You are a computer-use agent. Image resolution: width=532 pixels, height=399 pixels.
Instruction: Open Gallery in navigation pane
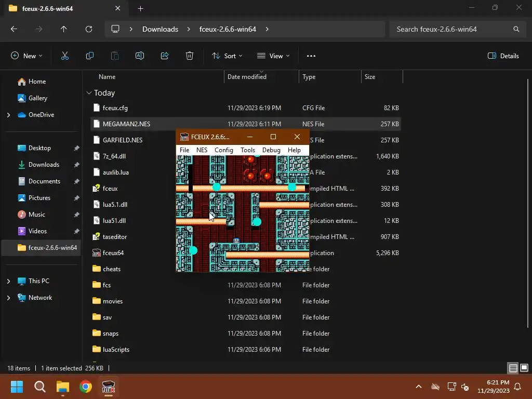[33, 98]
